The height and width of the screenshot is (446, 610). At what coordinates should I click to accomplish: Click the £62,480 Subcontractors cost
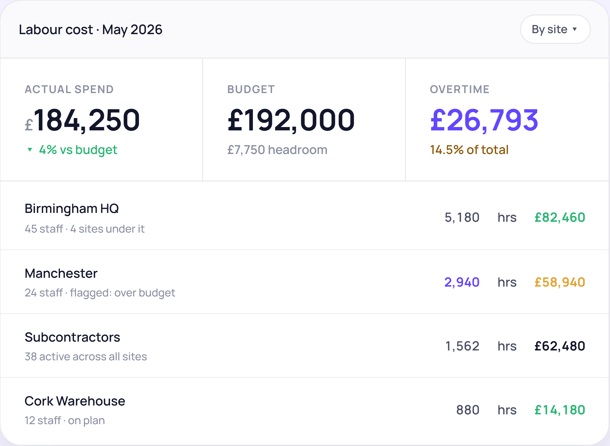[x=560, y=346]
